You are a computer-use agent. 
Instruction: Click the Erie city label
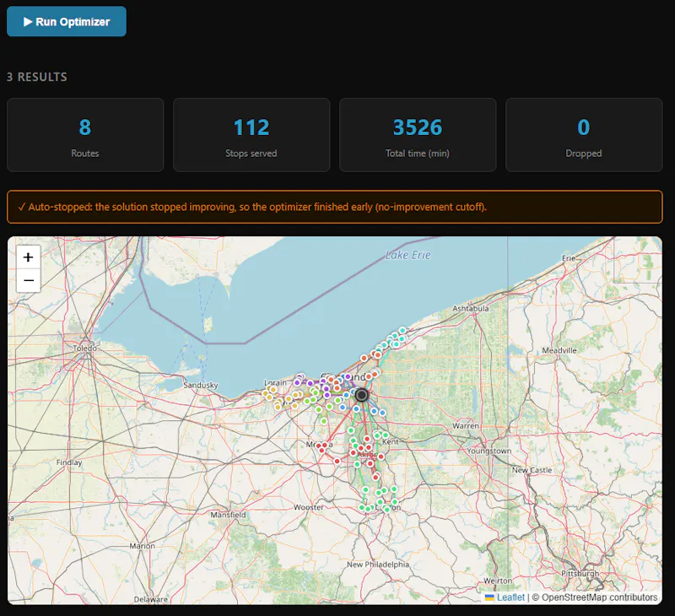(x=568, y=258)
